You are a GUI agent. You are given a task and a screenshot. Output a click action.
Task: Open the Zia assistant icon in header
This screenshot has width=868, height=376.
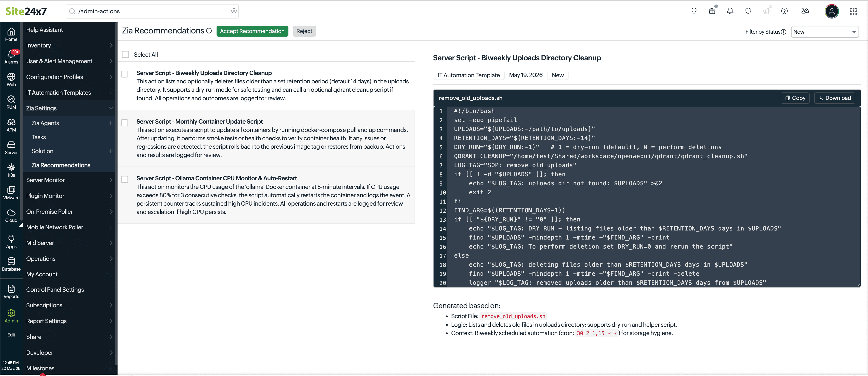pos(805,11)
